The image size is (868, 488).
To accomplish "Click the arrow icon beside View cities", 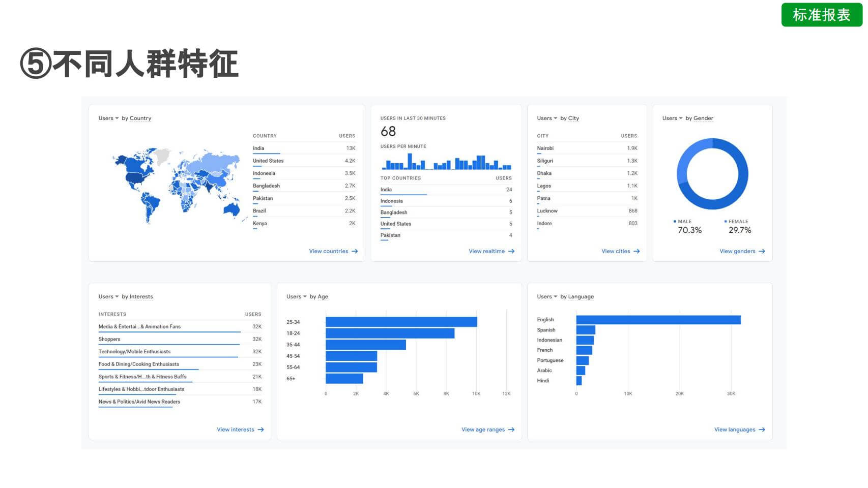I will (x=636, y=251).
